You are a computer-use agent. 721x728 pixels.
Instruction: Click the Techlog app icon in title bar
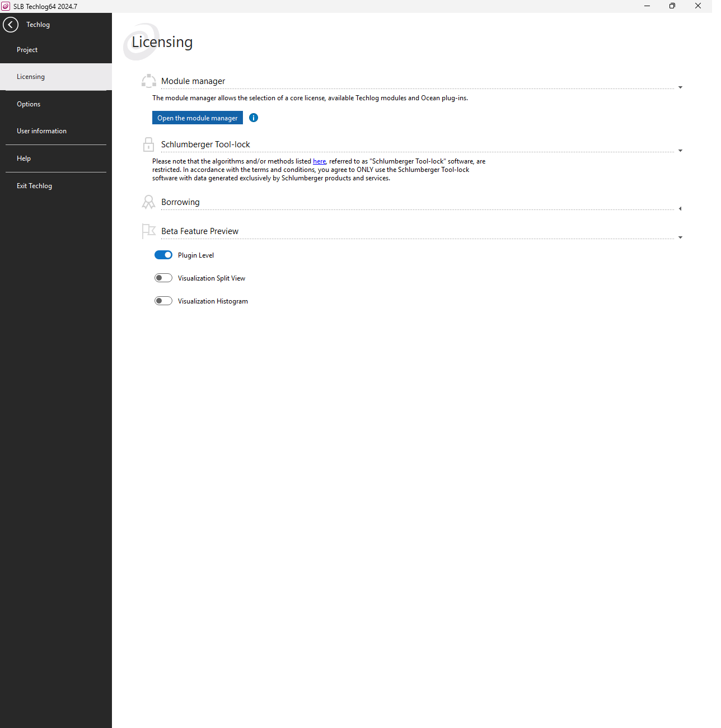(x=6, y=6)
